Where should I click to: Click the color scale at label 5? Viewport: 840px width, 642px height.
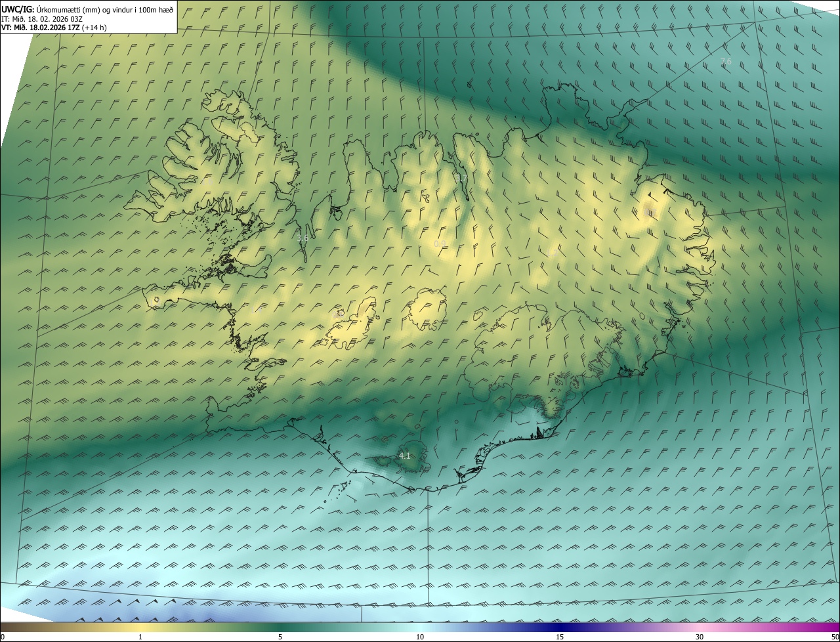point(280,637)
